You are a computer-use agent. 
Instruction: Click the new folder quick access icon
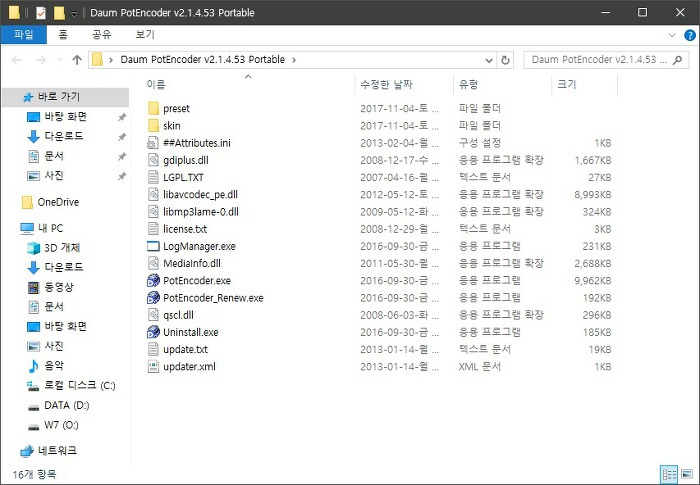(59, 13)
